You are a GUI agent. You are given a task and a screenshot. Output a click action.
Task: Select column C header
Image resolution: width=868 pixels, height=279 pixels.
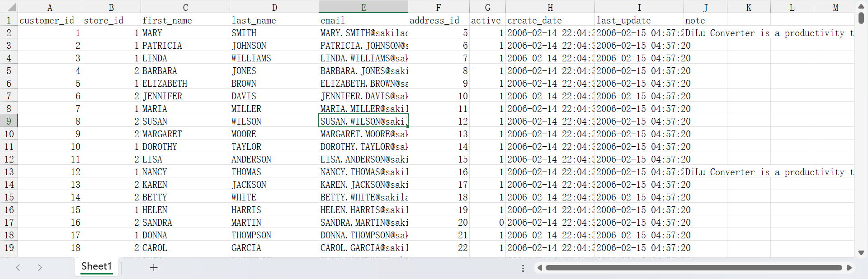coord(185,7)
